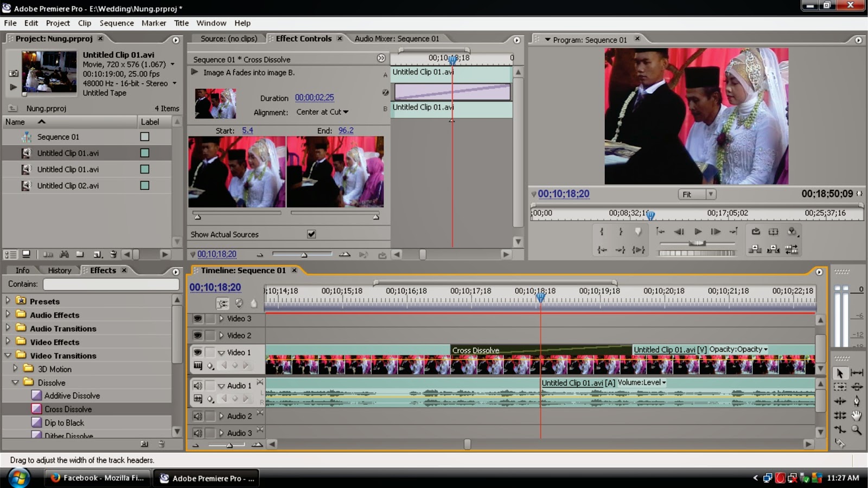
Task: Select Dip to Black transition
Action: click(x=65, y=423)
